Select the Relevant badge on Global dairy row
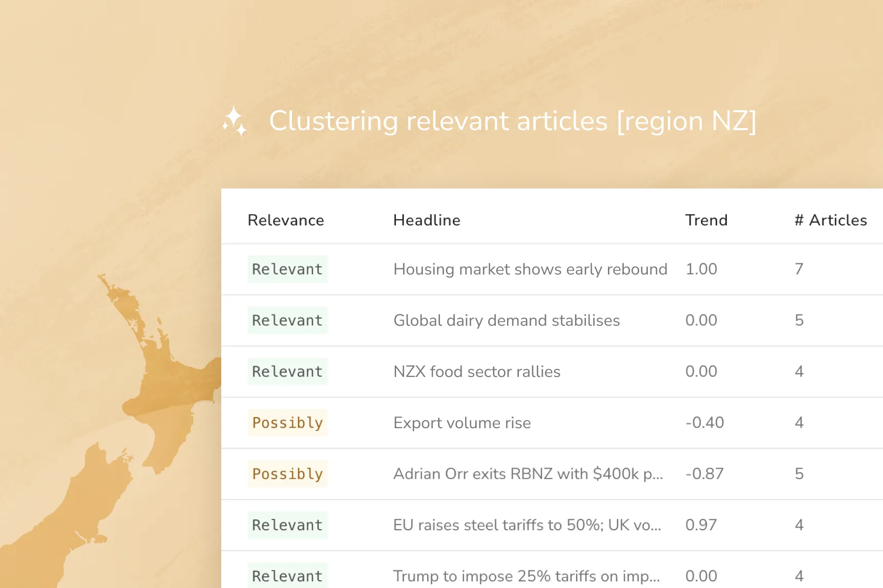The width and height of the screenshot is (883, 588). (287, 320)
